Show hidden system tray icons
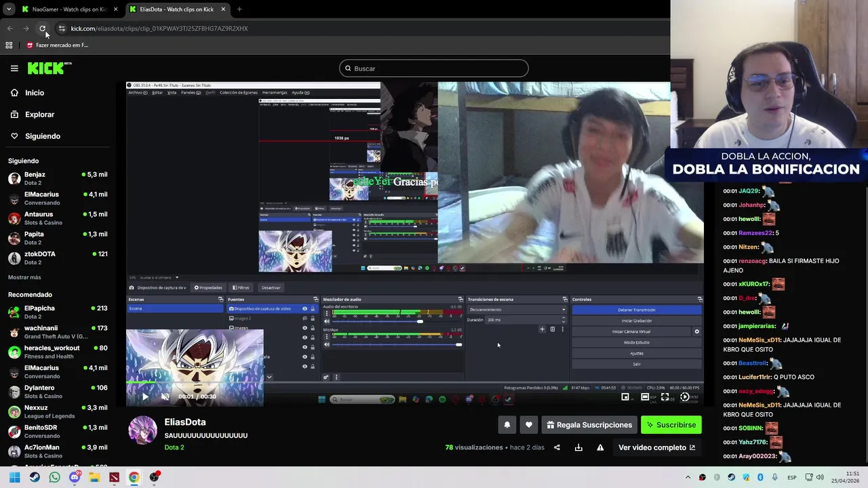868x488 pixels. coord(688,477)
